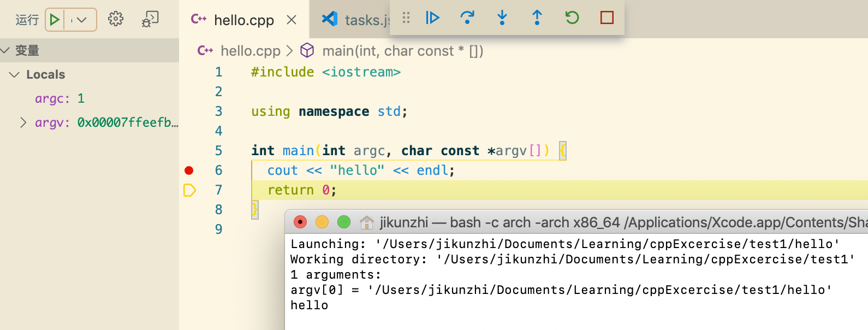Viewport: 868px width, 330px height.
Task: Click the "argv[0] =" terminal line
Action: pyautogui.click(x=561, y=290)
